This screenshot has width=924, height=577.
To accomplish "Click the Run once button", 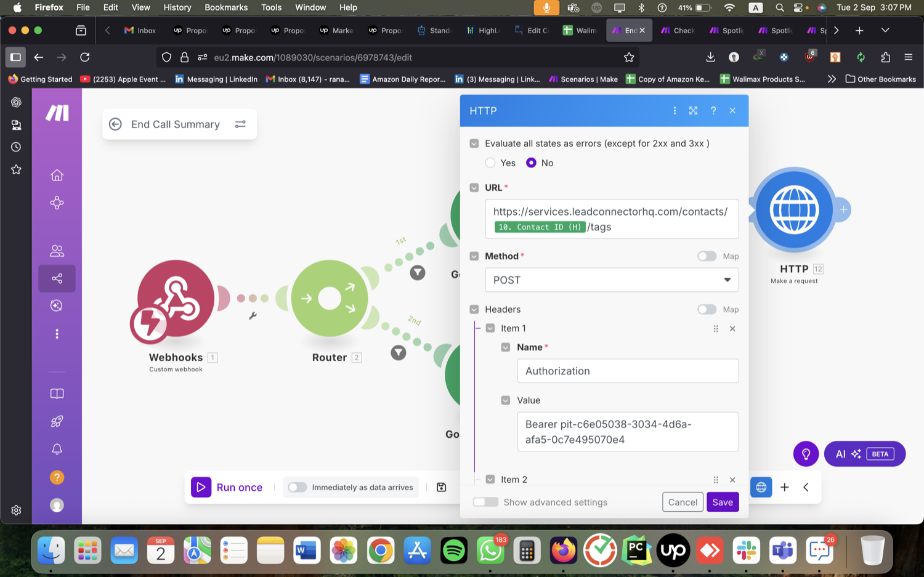I will (x=227, y=487).
